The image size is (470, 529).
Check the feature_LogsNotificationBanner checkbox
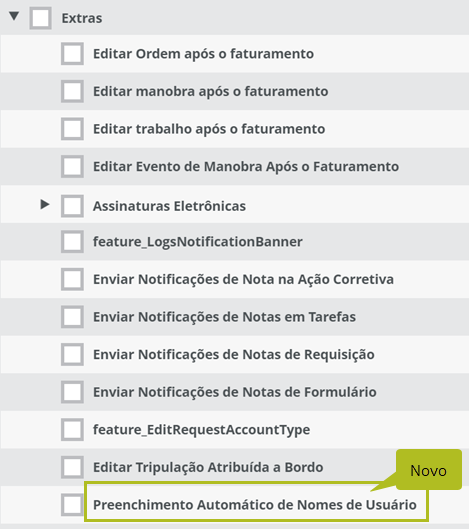click(72, 242)
